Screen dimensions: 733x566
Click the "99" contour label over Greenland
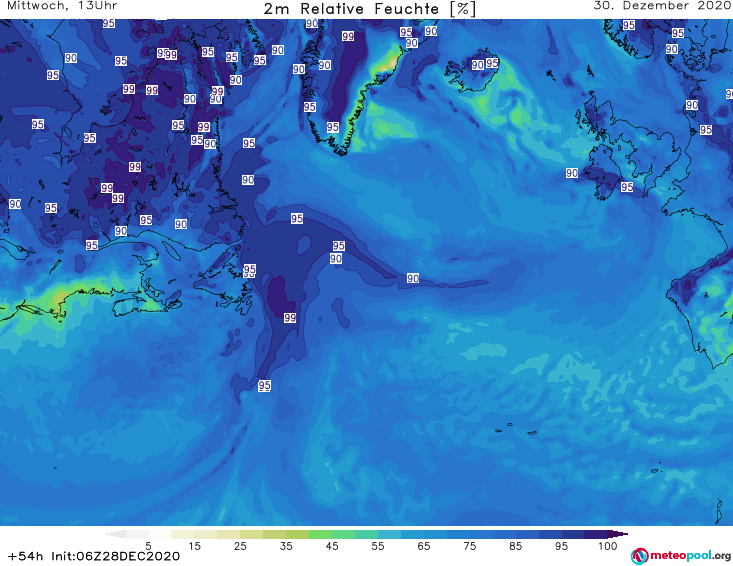click(348, 36)
